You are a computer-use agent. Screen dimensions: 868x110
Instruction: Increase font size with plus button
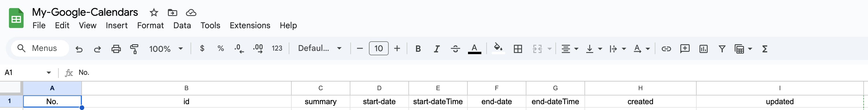[x=397, y=49]
